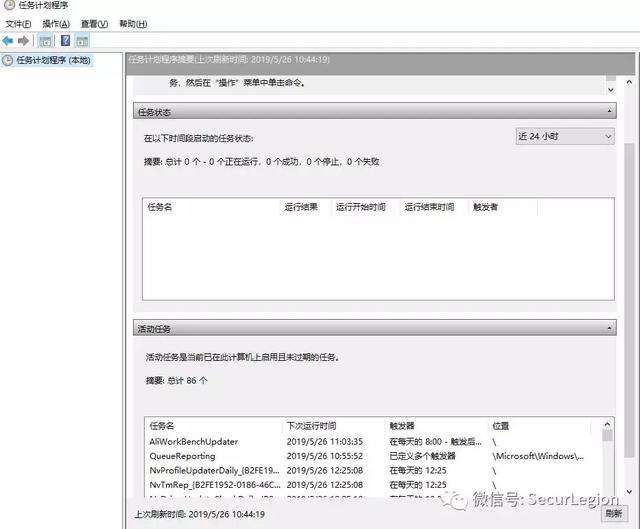The image size is (640, 529).
Task: Sort by 运行结果 column header
Action: tap(301, 207)
